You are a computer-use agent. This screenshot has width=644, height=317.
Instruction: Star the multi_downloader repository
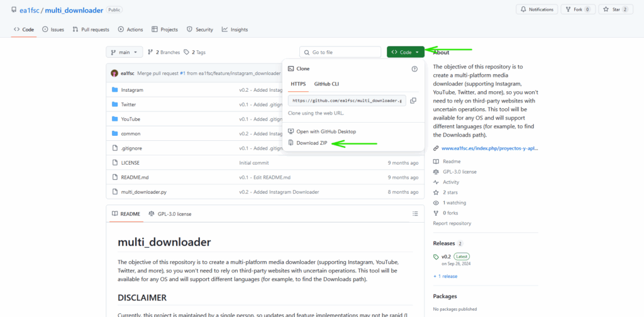[x=616, y=9]
